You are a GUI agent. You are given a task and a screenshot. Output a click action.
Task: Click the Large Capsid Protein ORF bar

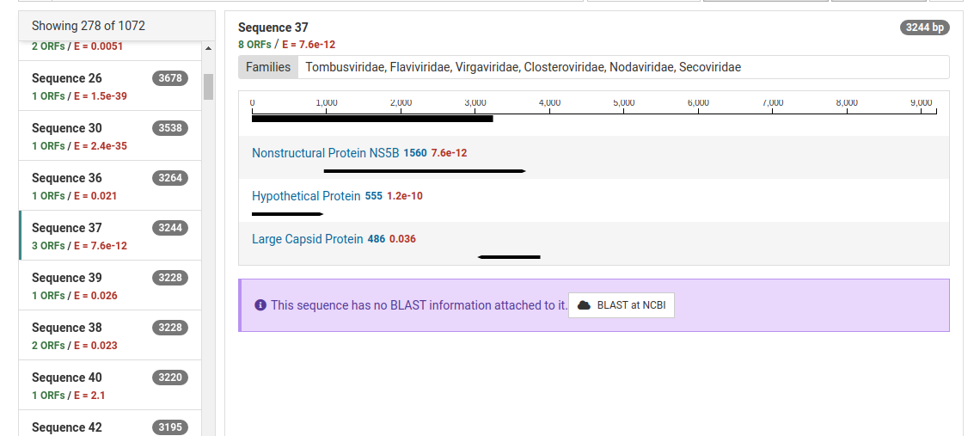click(509, 256)
